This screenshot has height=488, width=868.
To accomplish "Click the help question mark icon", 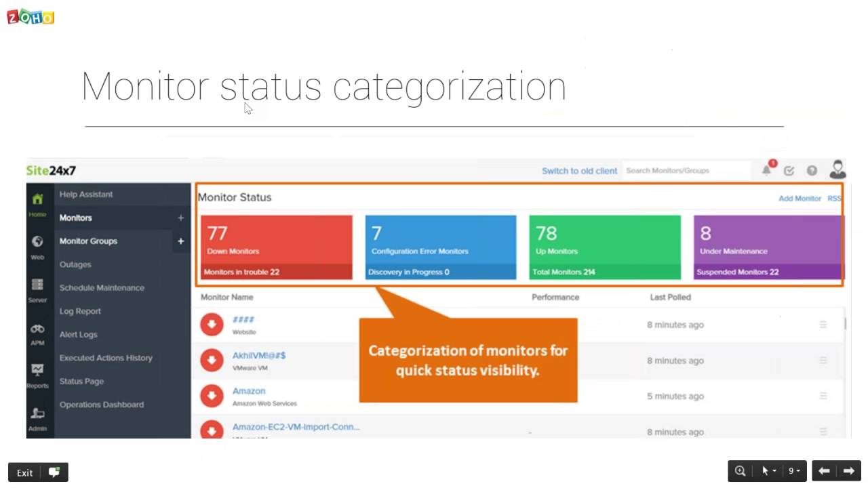I will pyautogui.click(x=812, y=171).
